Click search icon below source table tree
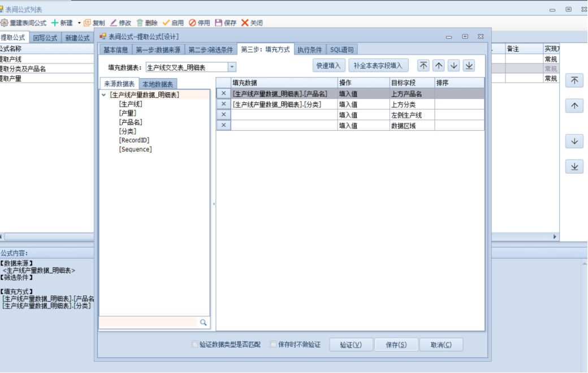 click(203, 323)
